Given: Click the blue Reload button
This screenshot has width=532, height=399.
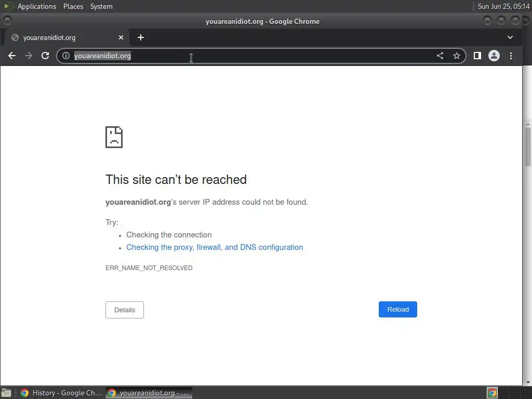Looking at the screenshot, I should pyautogui.click(x=397, y=310).
